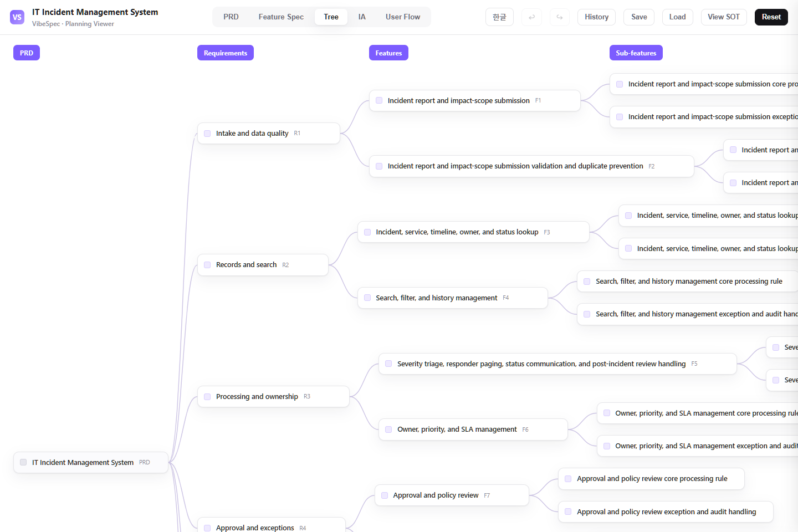This screenshot has width=798, height=532.
Task: Select Incident report submission core processing sub-feature
Action: [x=704, y=84]
